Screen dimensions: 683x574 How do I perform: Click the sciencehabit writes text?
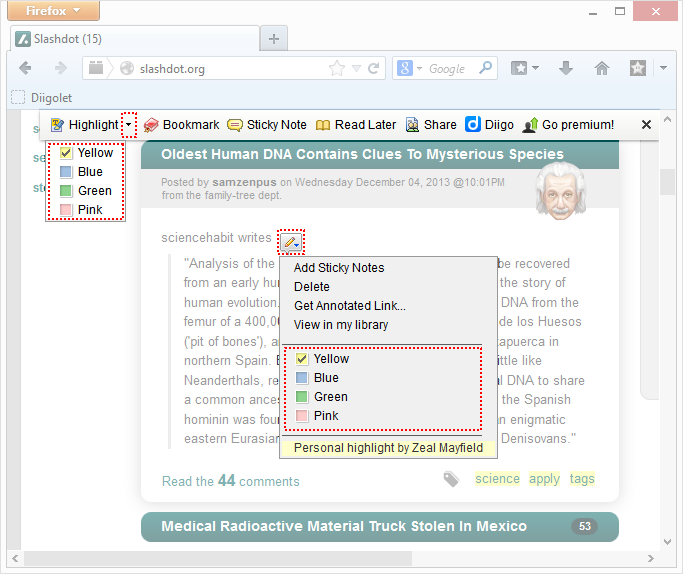click(x=216, y=238)
